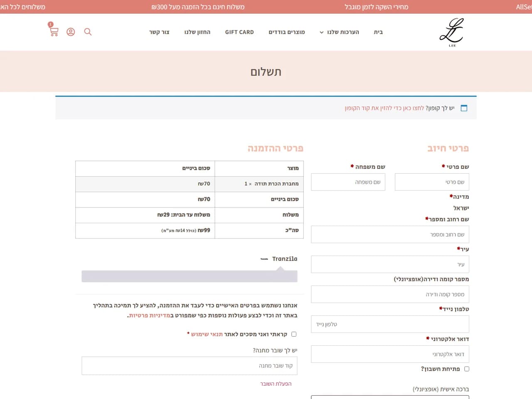Click the free shipping over ₪300 banner text
Viewport: 532px width, 399px height.
pyautogui.click(x=198, y=7)
